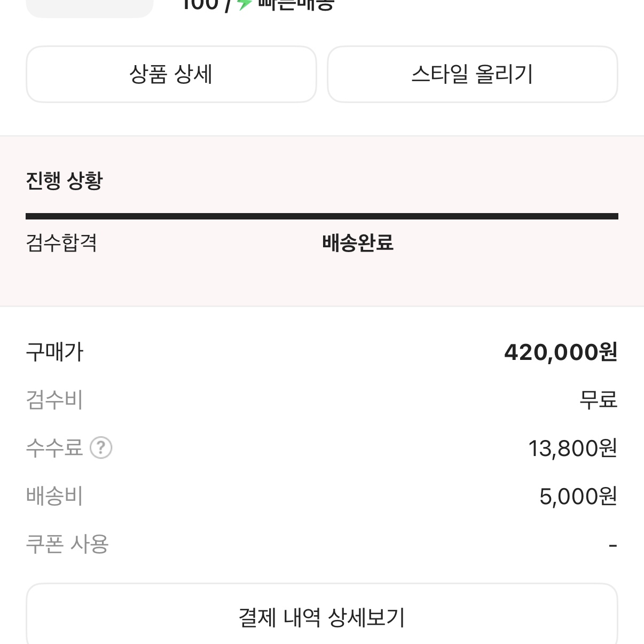The height and width of the screenshot is (644, 644).
Task: Tap the 5,000원 shipping fee amount
Action: tap(578, 496)
